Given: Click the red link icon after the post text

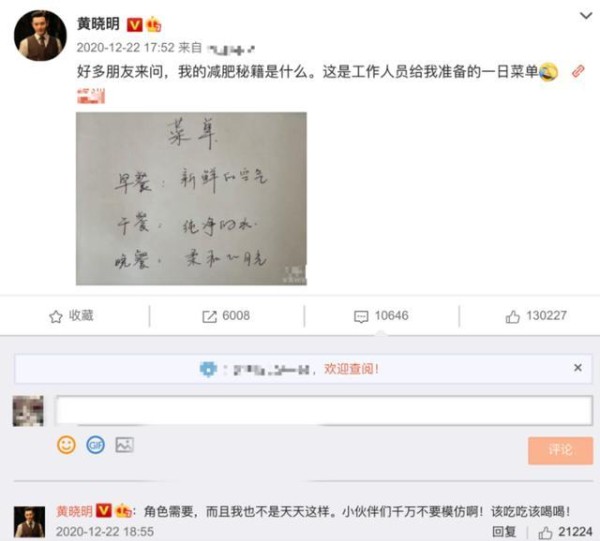Looking at the screenshot, I should (578, 72).
